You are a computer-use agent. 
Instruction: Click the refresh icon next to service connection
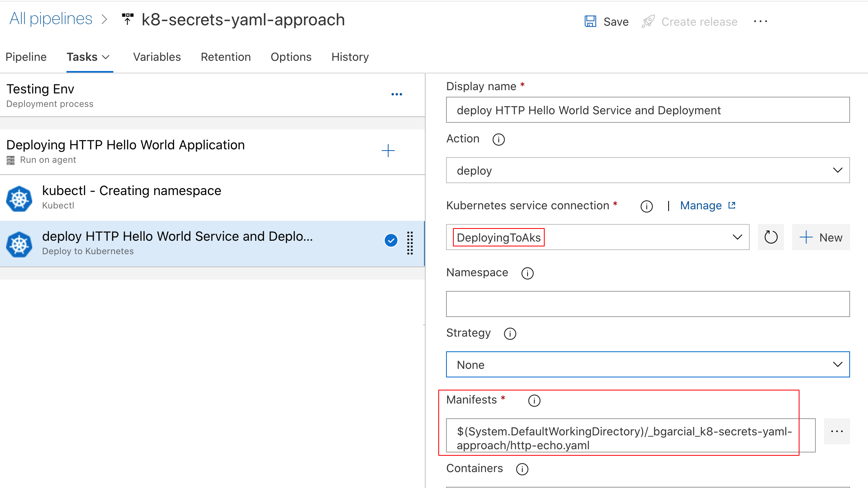771,237
